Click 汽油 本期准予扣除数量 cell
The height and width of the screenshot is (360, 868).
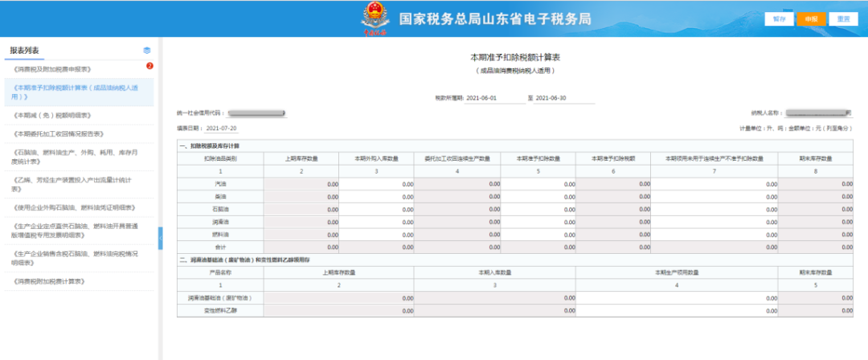(538, 183)
